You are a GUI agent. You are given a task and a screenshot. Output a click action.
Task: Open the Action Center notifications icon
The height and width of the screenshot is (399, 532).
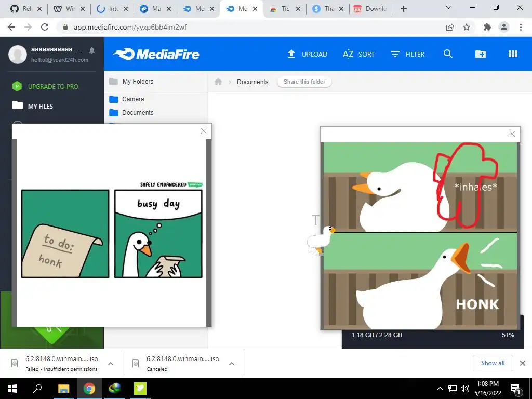coord(515,389)
